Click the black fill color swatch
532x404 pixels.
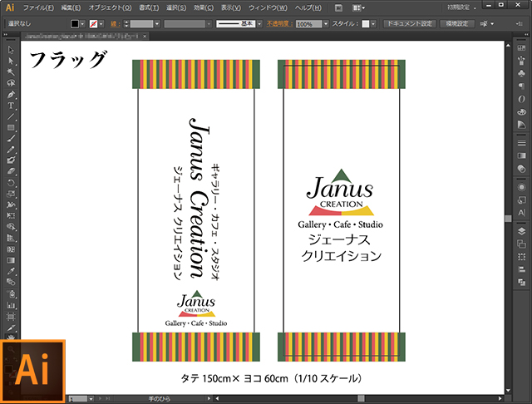pyautogui.click(x=75, y=24)
